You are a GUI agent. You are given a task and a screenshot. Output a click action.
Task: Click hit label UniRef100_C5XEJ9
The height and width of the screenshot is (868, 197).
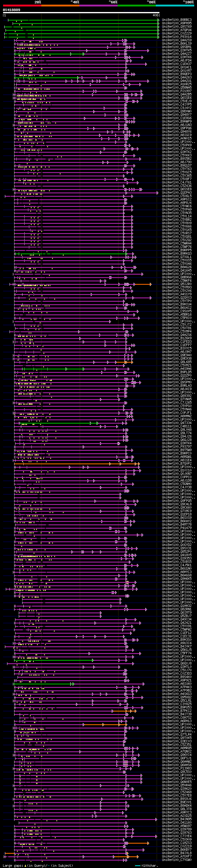(x=177, y=101)
